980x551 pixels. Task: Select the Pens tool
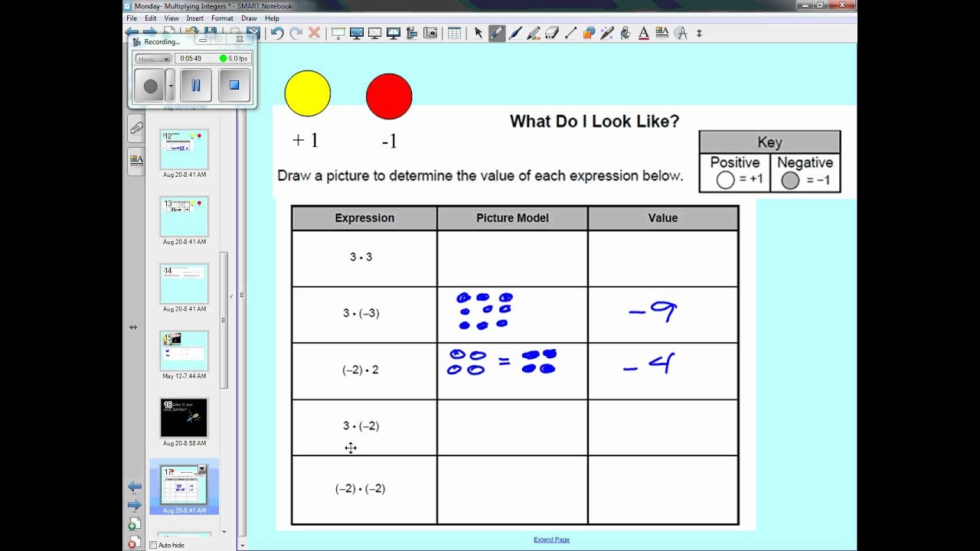click(x=497, y=33)
